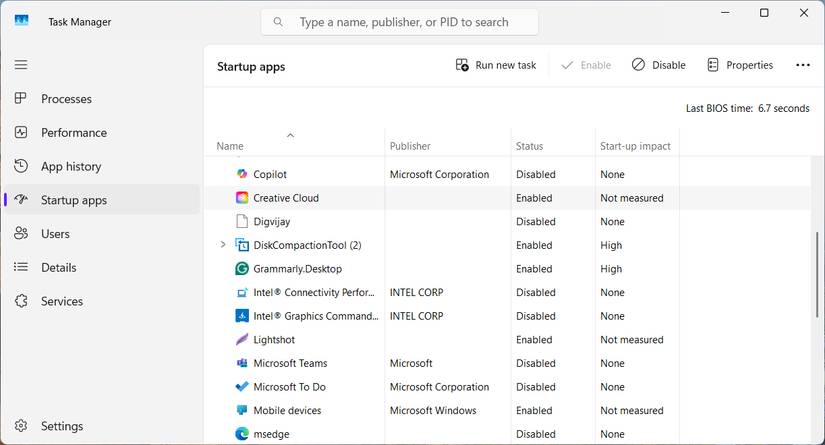This screenshot has height=445, width=825.
Task: Click the Services puzzle icon
Action: [21, 300]
